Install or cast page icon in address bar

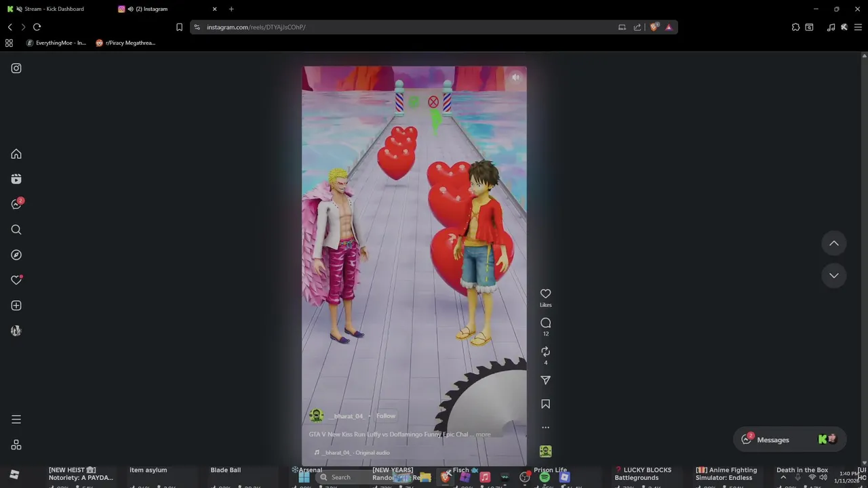click(x=622, y=27)
